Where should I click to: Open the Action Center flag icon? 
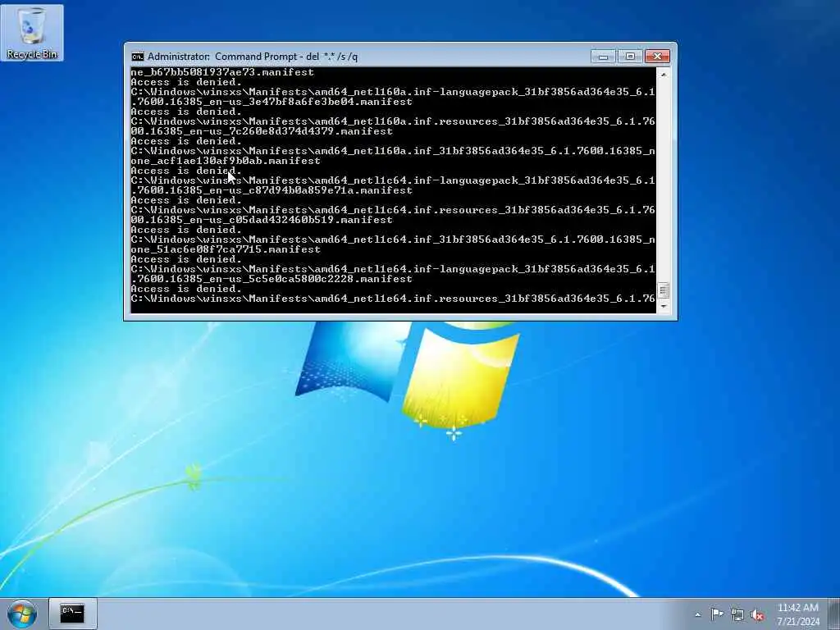pos(717,614)
